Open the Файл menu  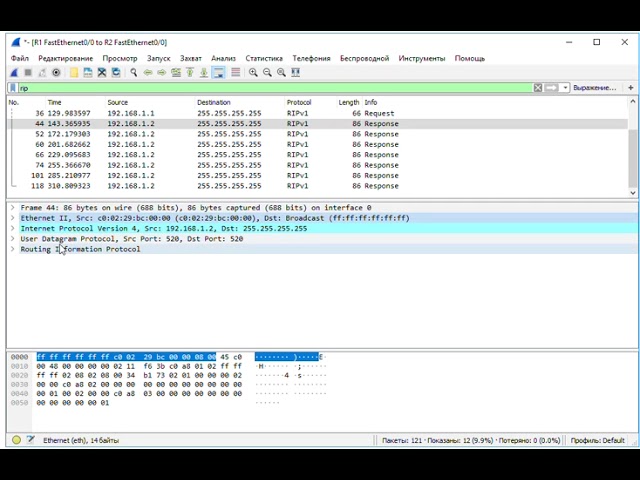pos(20,58)
